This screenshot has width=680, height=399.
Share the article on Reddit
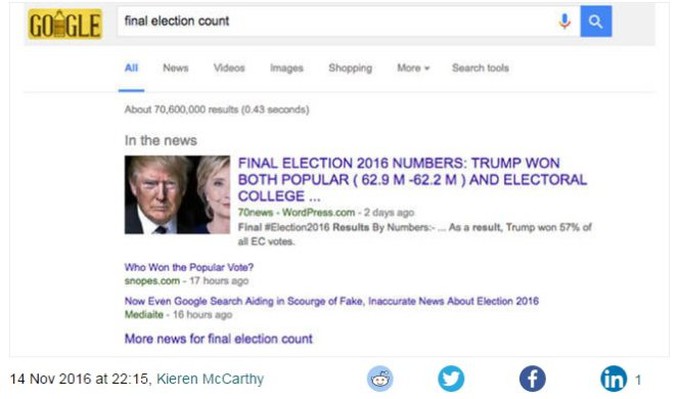coord(380,379)
